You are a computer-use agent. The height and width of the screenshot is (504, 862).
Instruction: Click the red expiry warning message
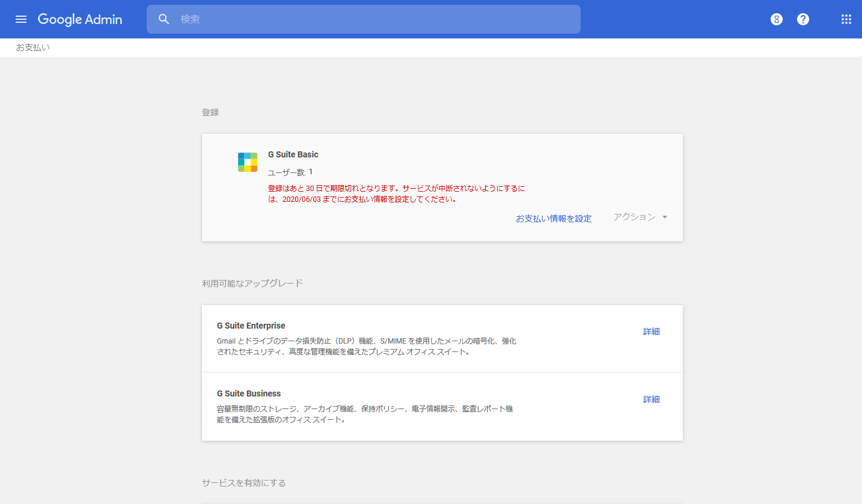click(x=397, y=194)
